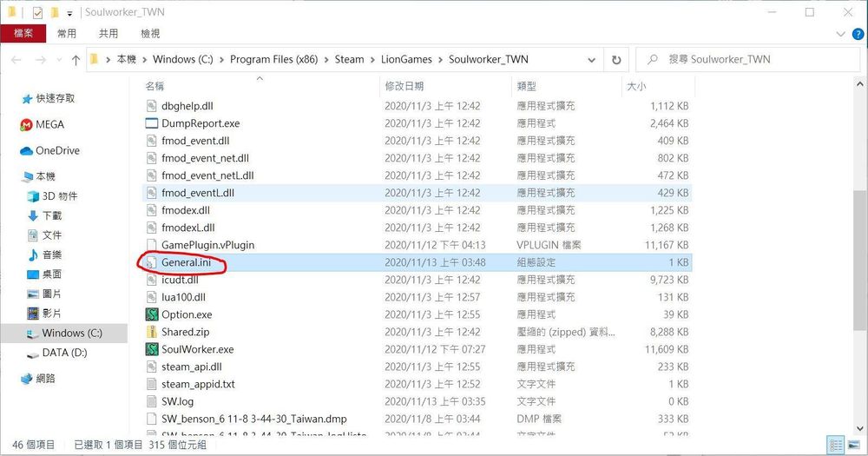Viewport: 868px width, 456px height.
Task: Open OneDrive in navigation pane
Action: point(57,151)
